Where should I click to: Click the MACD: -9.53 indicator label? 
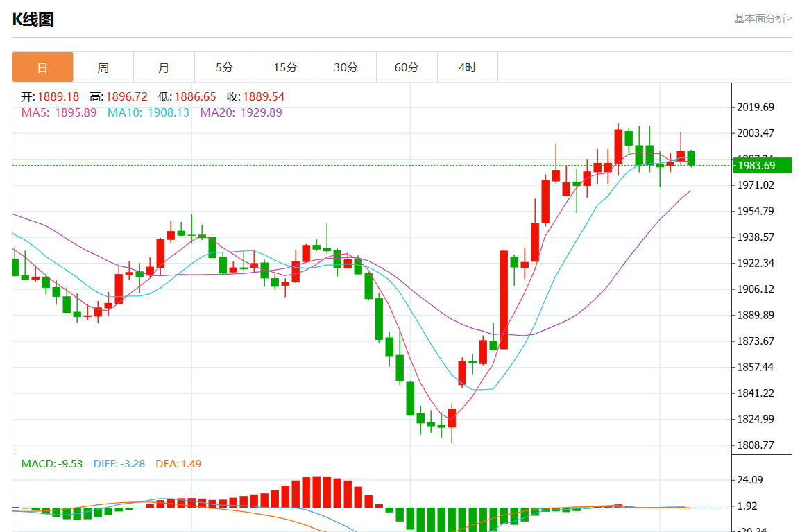[51, 464]
